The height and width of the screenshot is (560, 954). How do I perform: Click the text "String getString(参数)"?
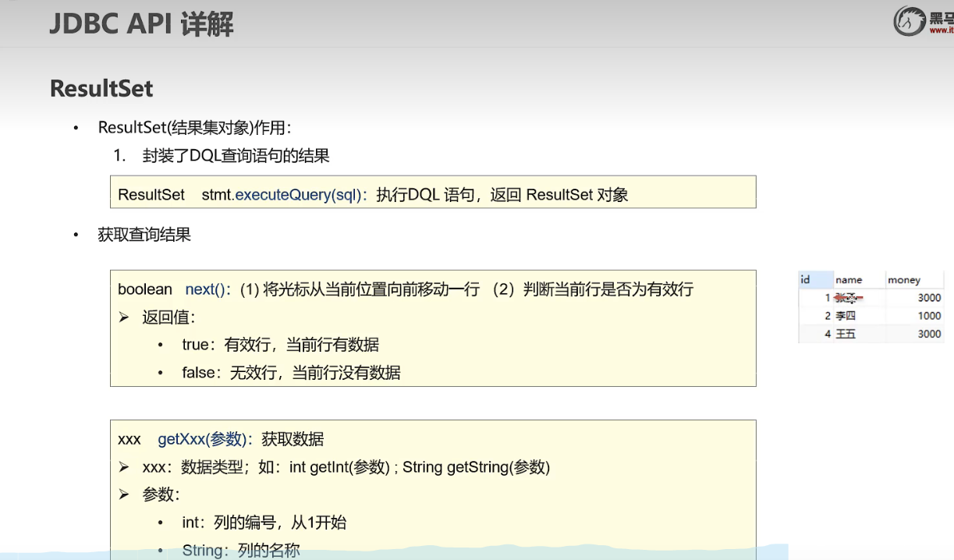click(x=477, y=467)
